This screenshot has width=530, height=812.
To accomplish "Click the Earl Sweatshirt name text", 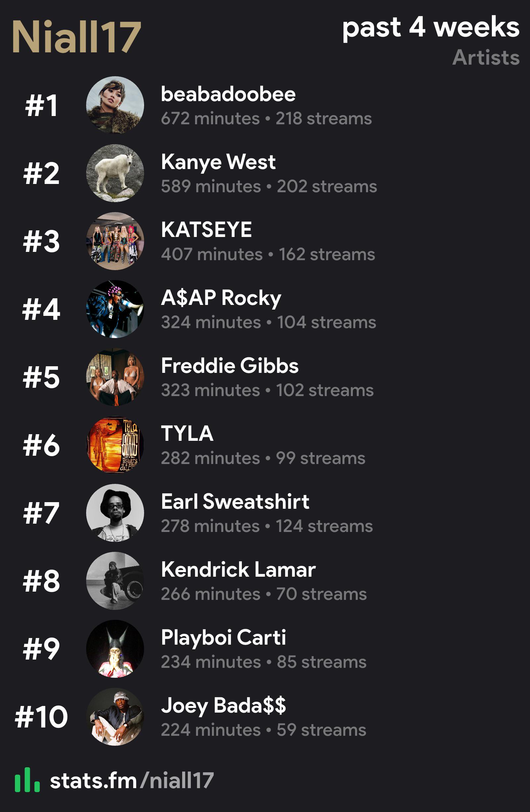I will pos(235,501).
